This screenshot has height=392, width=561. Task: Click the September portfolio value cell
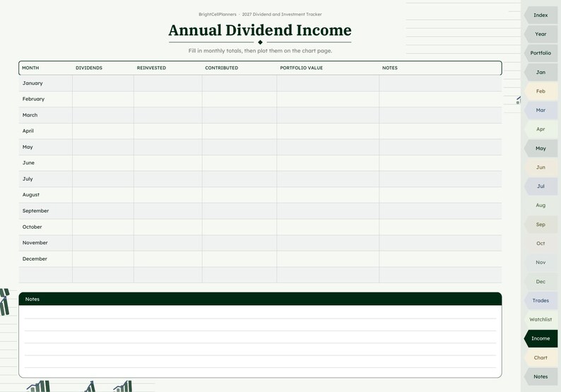(x=328, y=211)
